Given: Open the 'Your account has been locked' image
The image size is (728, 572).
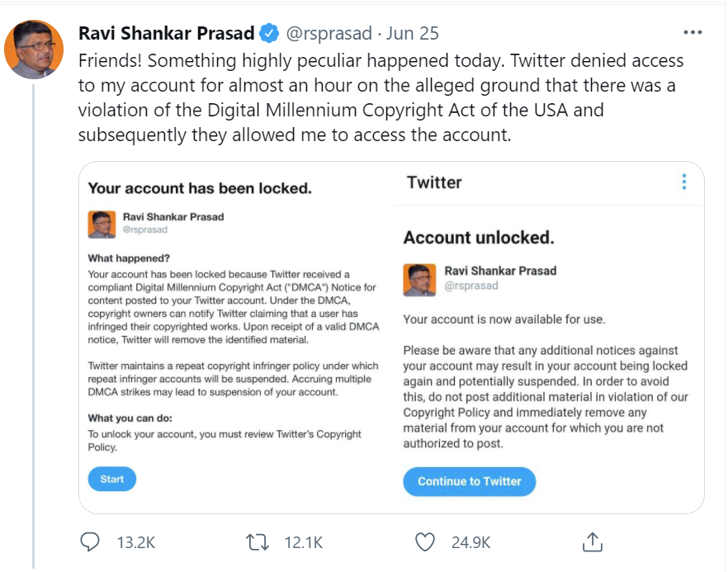Looking at the screenshot, I should [x=236, y=338].
